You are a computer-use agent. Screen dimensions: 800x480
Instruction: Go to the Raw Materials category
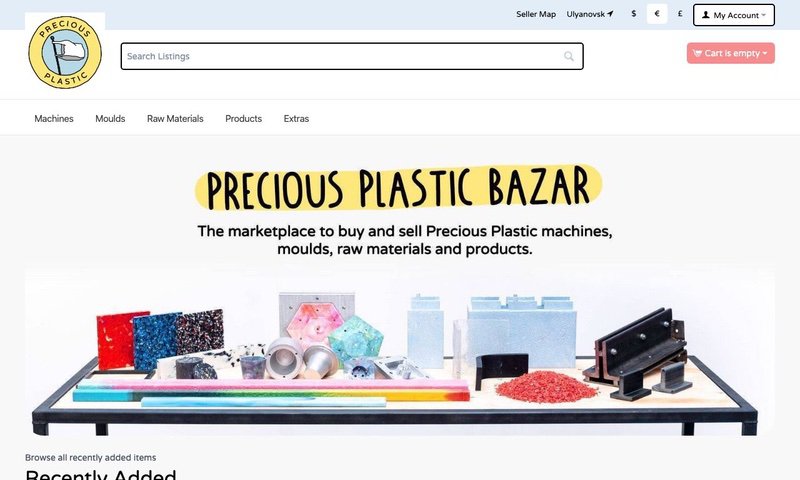point(175,118)
